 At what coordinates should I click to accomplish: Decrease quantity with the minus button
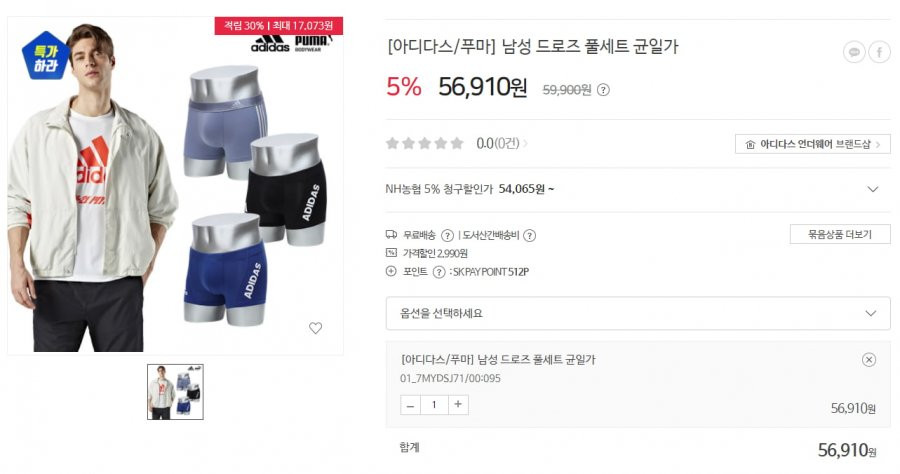[x=410, y=405]
